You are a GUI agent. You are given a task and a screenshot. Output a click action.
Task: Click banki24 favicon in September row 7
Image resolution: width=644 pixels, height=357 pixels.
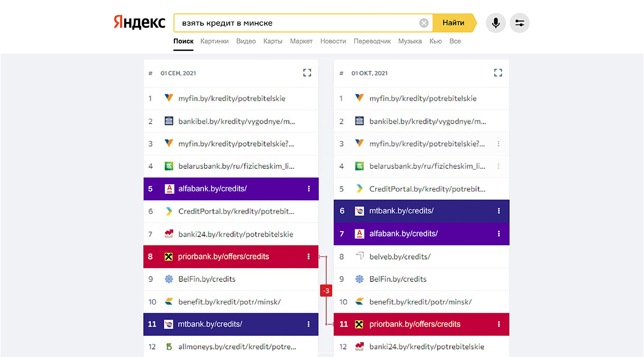click(x=169, y=234)
